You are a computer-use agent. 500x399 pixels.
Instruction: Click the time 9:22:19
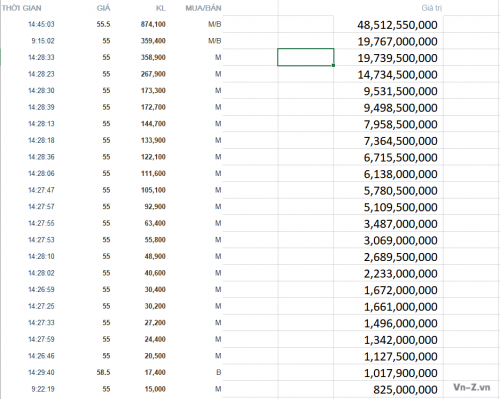(x=43, y=389)
